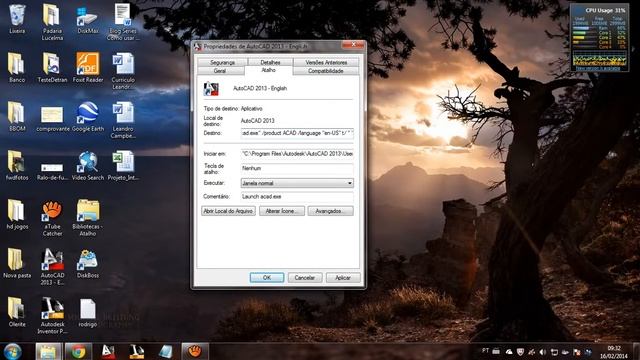Image resolution: width=640 pixels, height=360 pixels.
Task: Switch to aTube Catcher taskbar button
Action: click(x=195, y=351)
